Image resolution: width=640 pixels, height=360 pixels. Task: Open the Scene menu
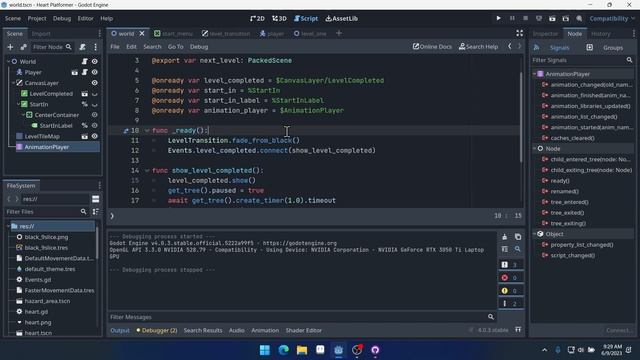coord(13,18)
